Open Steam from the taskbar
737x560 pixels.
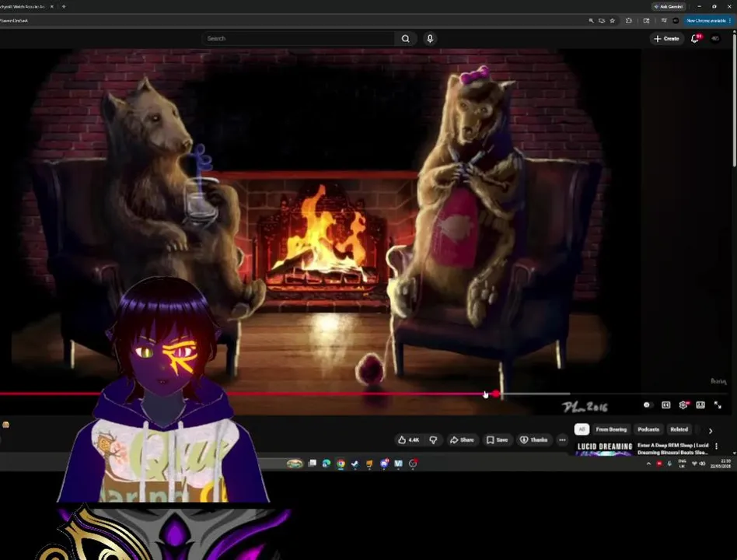[355, 464]
